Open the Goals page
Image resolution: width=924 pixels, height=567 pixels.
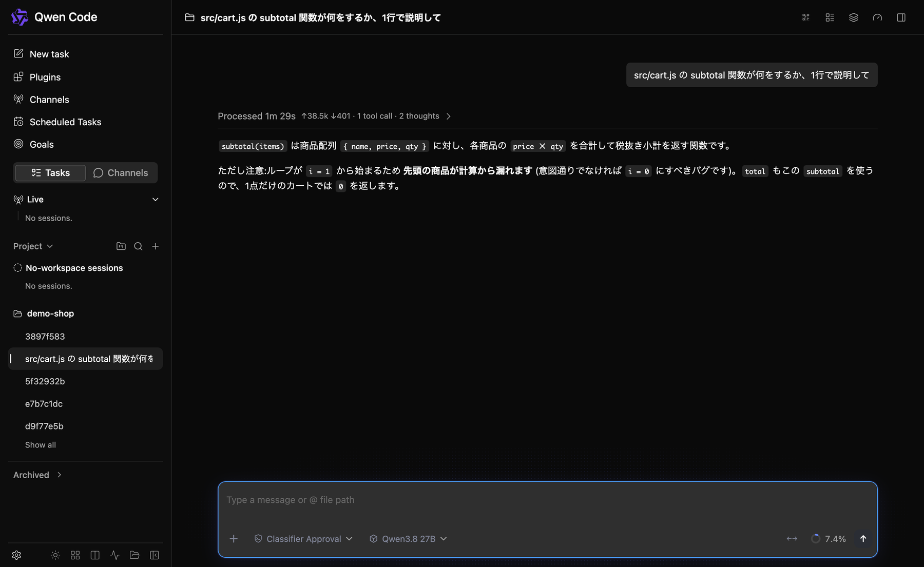(33, 144)
